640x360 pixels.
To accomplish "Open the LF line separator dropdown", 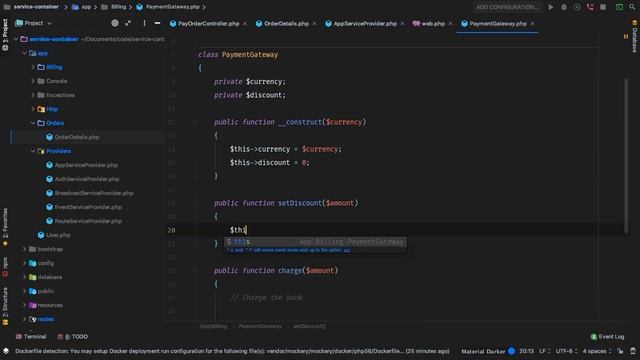I will 544,351.
